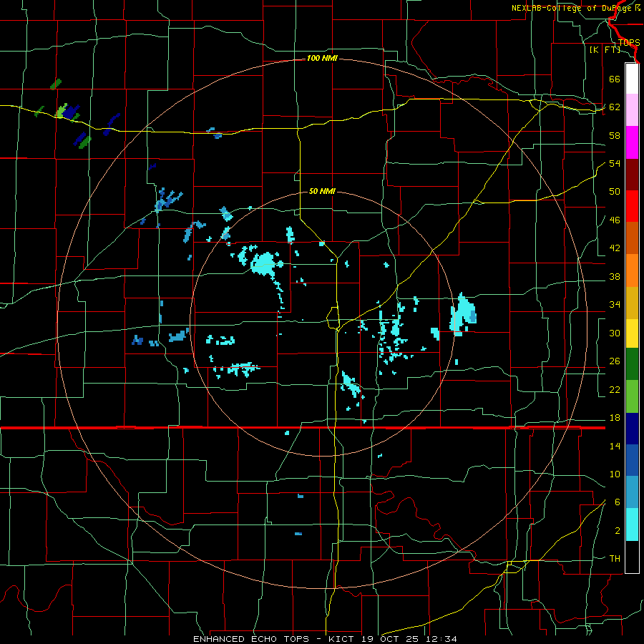Screen dimensions: 644x644
Task: Pick the medium blue legend swatch
Action: (632, 460)
